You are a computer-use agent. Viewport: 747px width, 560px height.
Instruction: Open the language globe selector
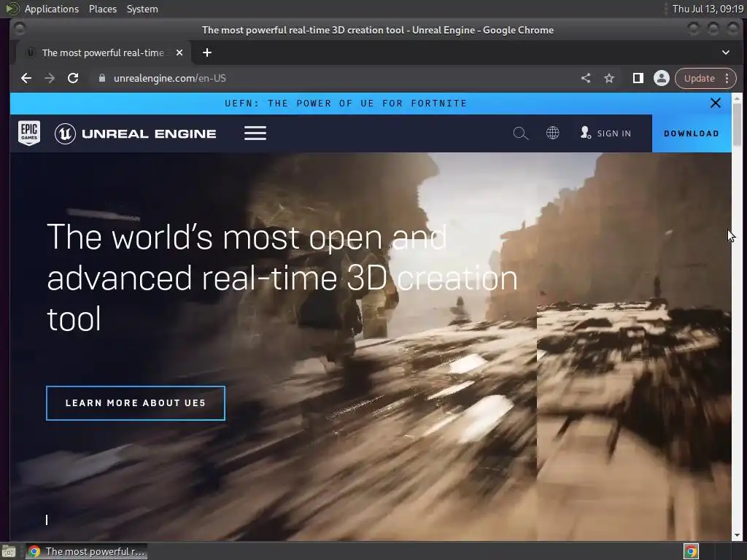coord(553,133)
